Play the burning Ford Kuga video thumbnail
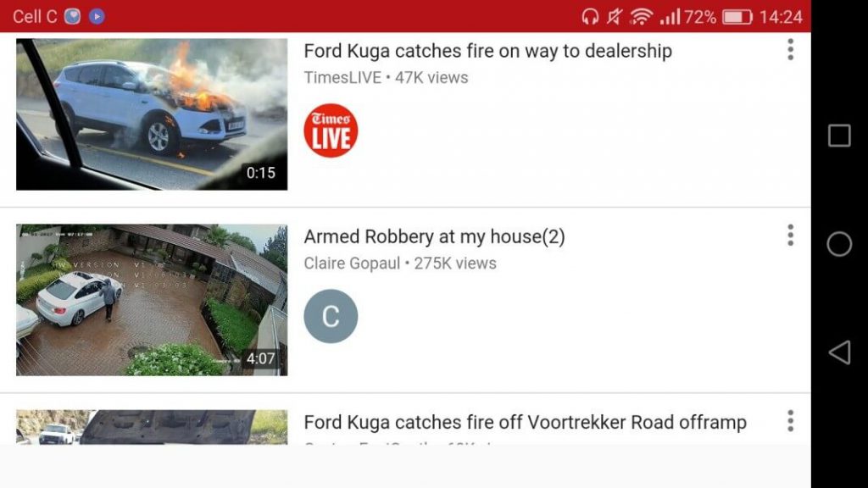868x488 pixels. pyautogui.click(x=152, y=114)
